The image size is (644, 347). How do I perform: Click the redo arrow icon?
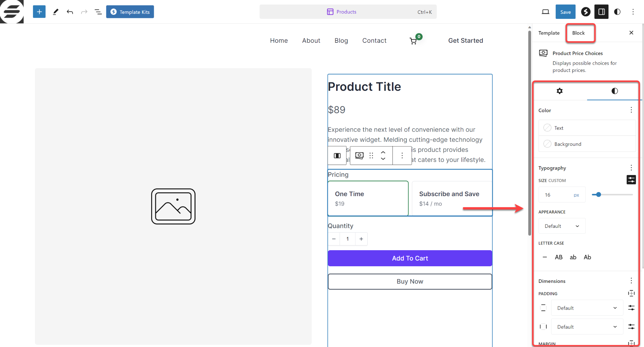click(x=84, y=12)
